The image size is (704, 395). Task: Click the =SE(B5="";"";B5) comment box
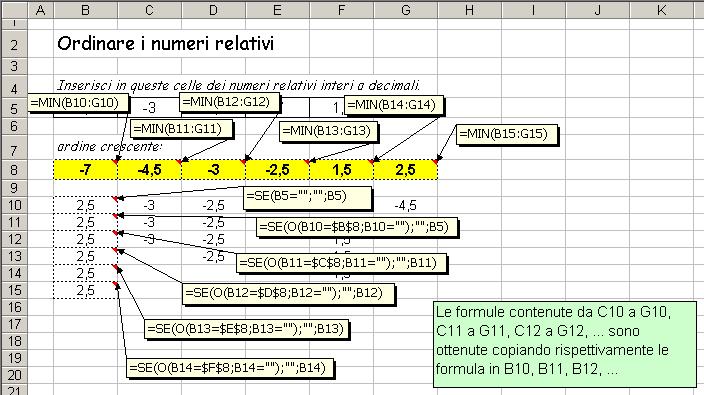[308, 198]
